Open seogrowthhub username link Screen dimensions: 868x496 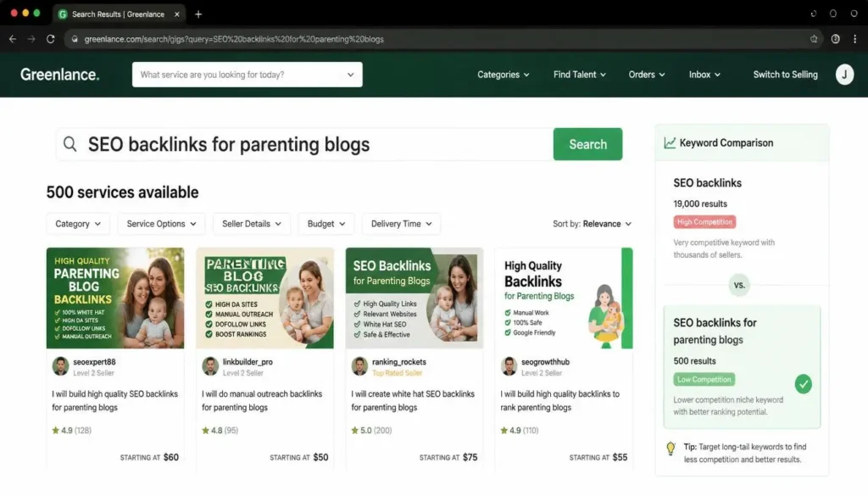coord(545,361)
